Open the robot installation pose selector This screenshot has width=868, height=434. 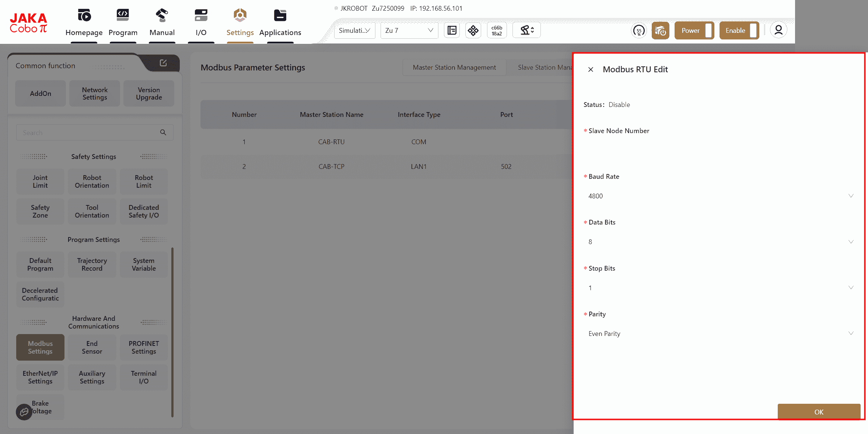coord(526,31)
